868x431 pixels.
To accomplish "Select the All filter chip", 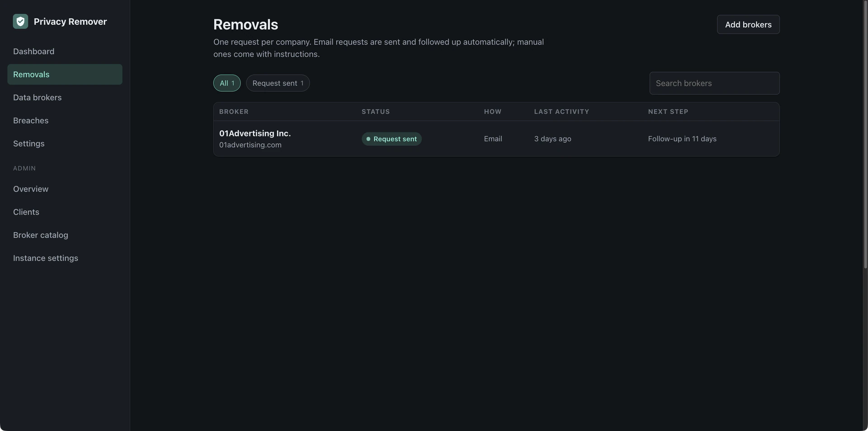I will coord(227,83).
